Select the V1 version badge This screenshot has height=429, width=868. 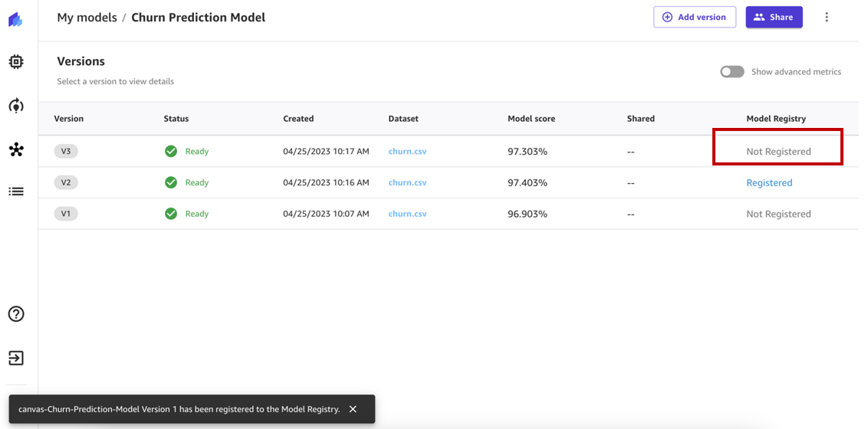click(66, 214)
